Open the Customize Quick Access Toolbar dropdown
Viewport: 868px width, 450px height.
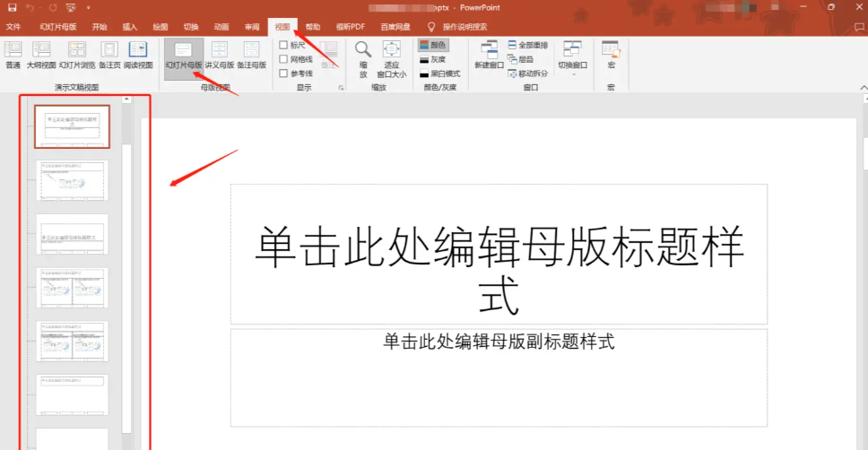88,8
